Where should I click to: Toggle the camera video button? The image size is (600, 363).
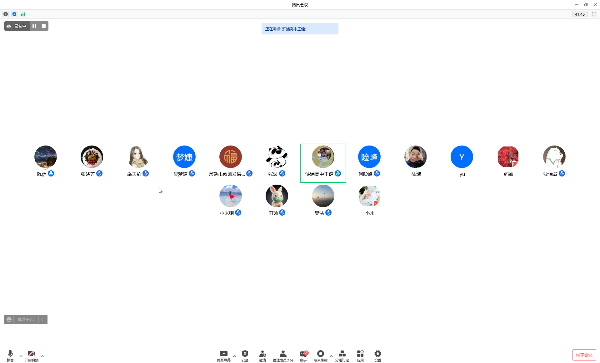[31, 355]
